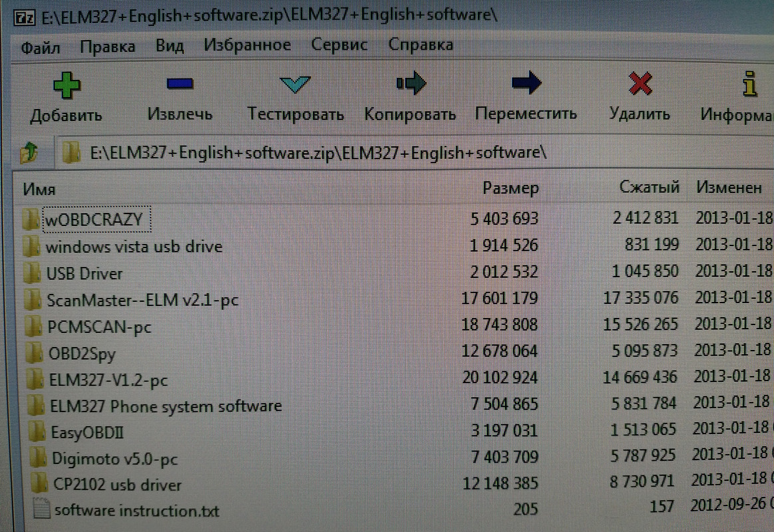Click the blue minus Извлечь icon
Image resolution: width=774 pixels, height=532 pixels.
pos(180,83)
